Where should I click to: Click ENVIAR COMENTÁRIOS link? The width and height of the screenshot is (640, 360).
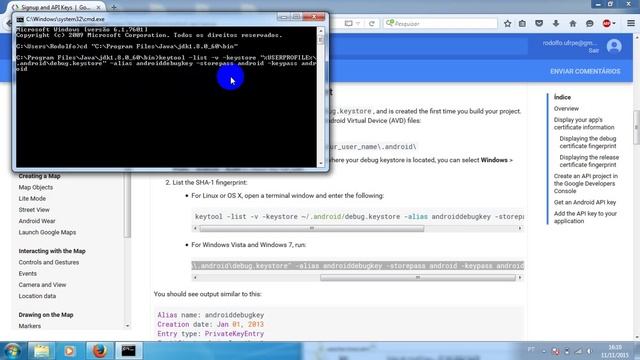tap(585, 71)
